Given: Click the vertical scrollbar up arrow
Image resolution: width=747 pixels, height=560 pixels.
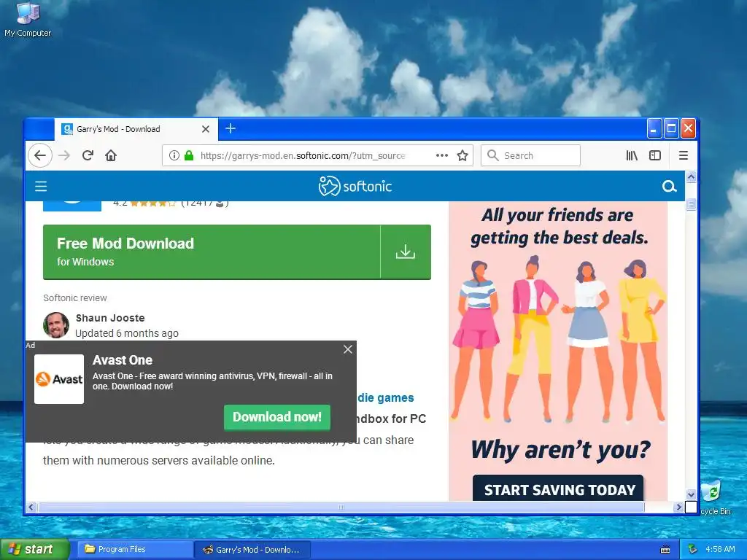Looking at the screenshot, I should click(692, 177).
